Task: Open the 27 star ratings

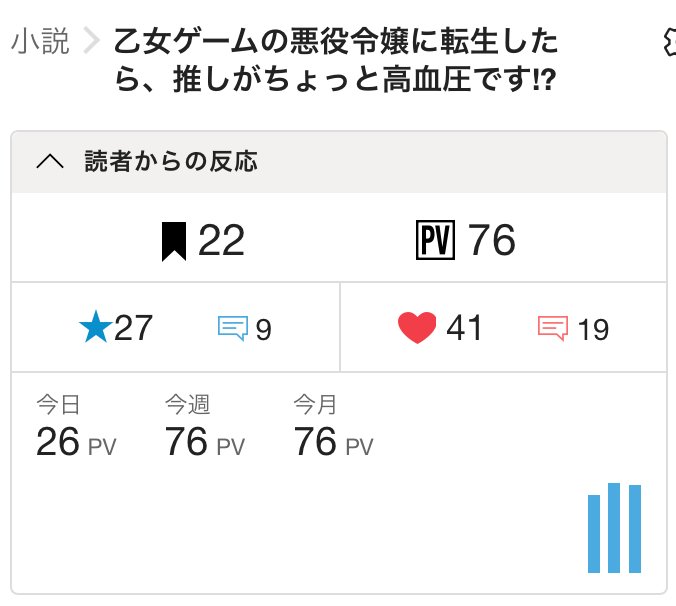Action: pyautogui.click(x=133, y=328)
